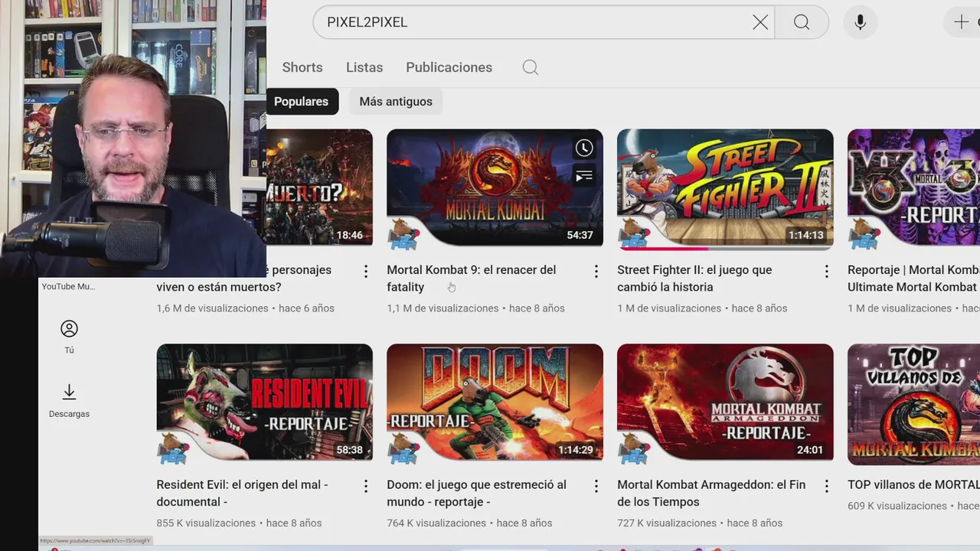980x551 pixels.
Task: Click Street Fighter II red watch progress bar
Action: tap(663, 248)
